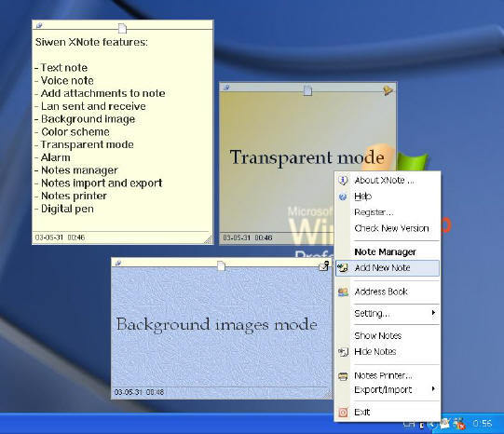This screenshot has height=434, width=504.
Task: Click the features note date 03-05-31 00:46
Action: coord(60,237)
